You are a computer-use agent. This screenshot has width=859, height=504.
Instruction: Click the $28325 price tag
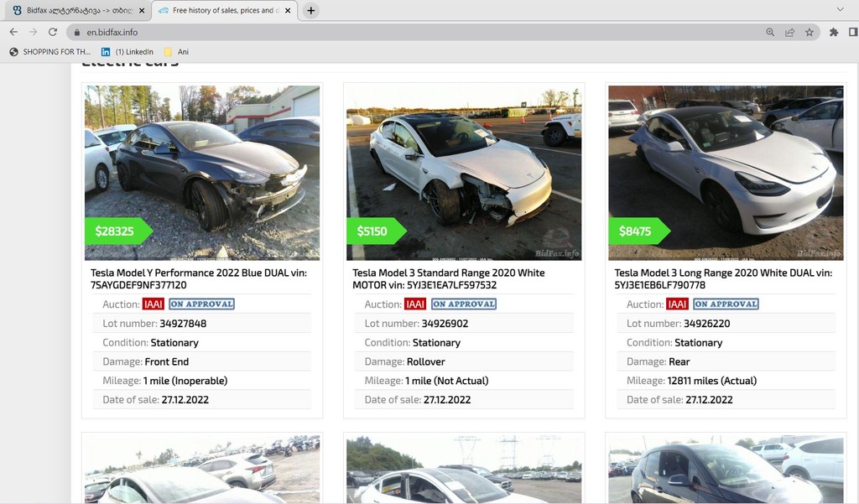(x=118, y=231)
